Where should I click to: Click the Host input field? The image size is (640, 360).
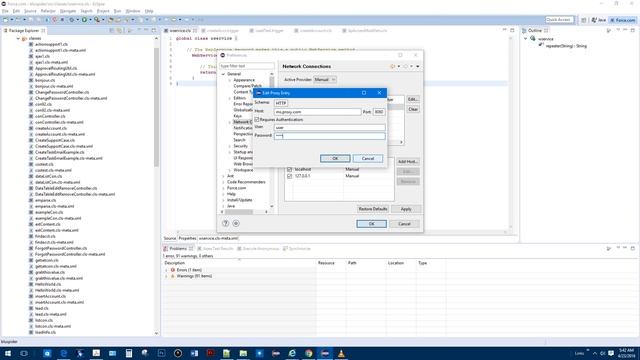pos(318,112)
